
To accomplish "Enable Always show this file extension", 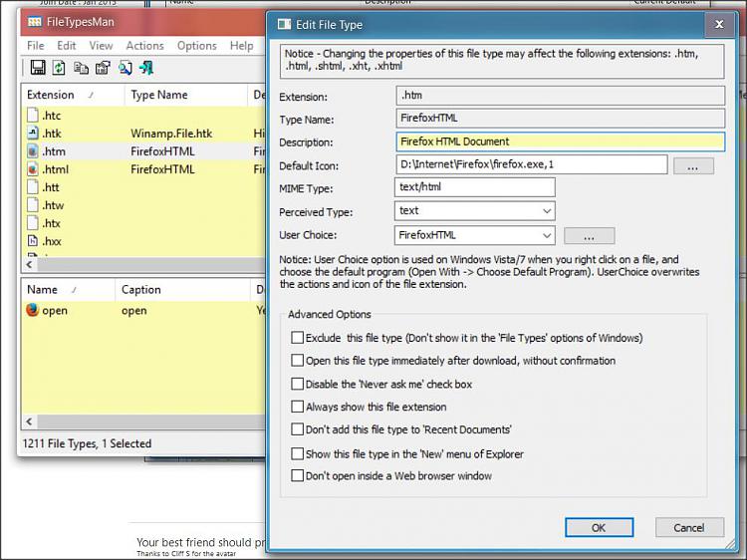I will (297, 407).
